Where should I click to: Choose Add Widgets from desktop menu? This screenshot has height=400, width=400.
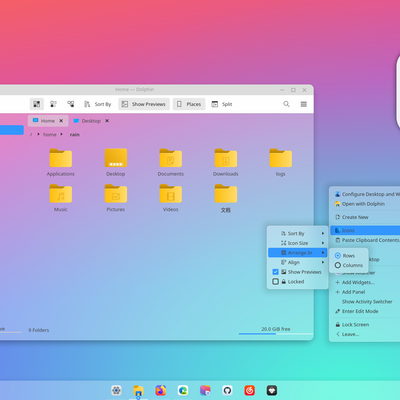[x=366, y=282]
